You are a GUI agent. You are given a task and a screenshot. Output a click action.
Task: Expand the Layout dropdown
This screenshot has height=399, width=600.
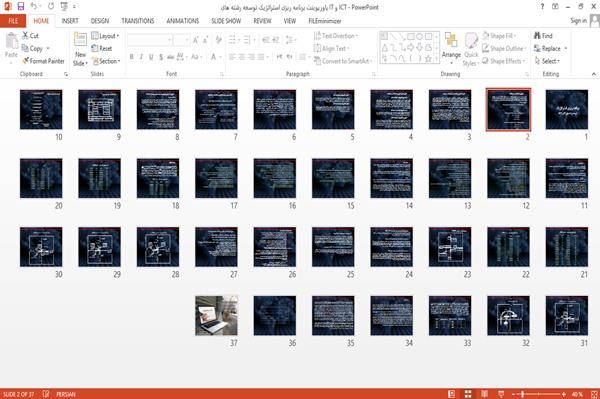[x=105, y=36]
